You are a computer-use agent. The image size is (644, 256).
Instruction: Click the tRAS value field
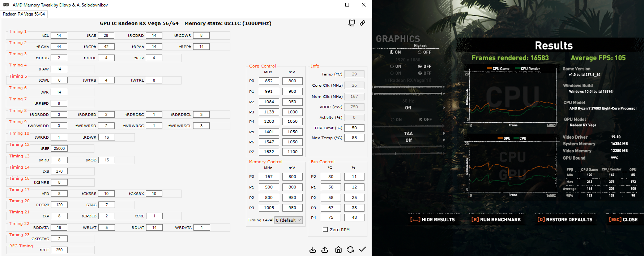[x=106, y=35]
